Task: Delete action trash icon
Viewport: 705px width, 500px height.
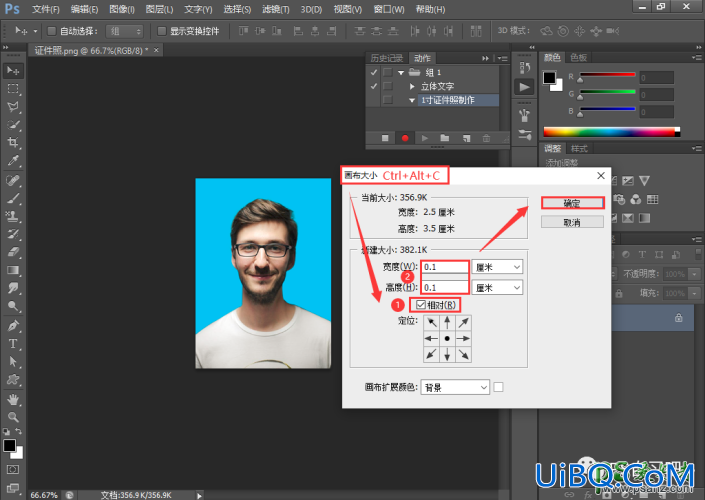Action: (486, 138)
